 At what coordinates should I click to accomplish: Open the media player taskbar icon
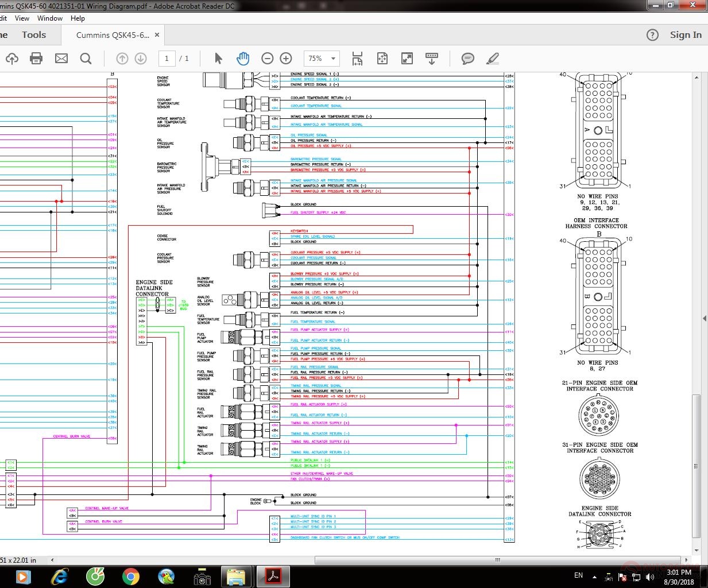(x=24, y=577)
